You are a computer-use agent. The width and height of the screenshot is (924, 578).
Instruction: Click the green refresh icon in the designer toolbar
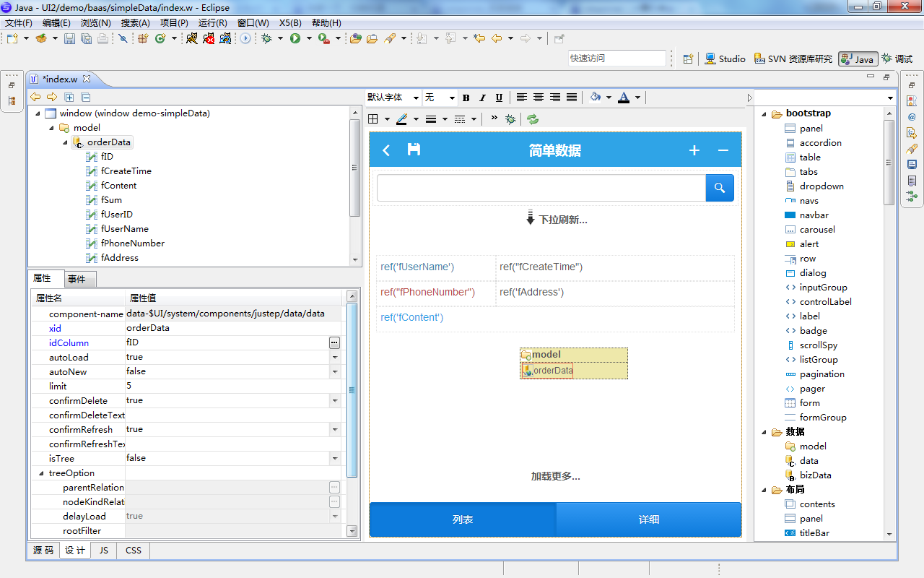(x=533, y=119)
